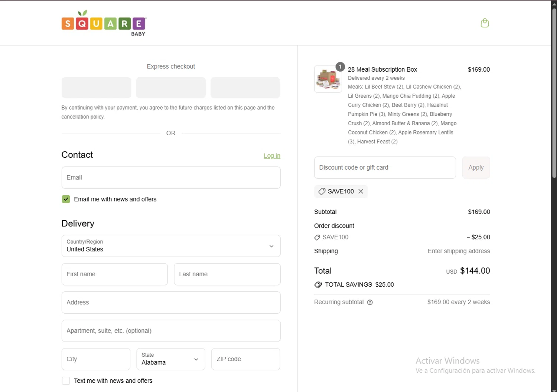Click the TOTAL SAVINGS $25.00 text
The height and width of the screenshot is (392, 557).
tap(359, 285)
